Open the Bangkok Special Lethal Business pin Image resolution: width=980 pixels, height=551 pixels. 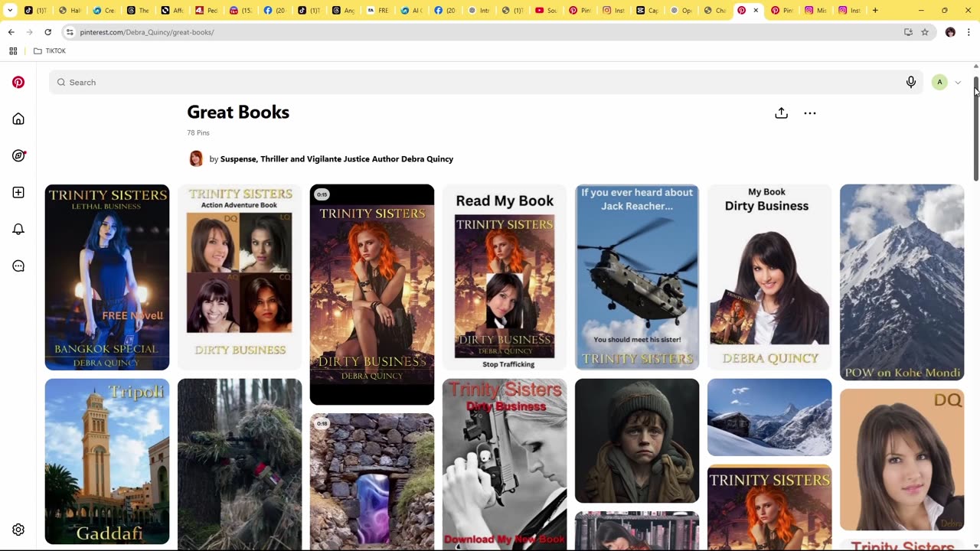coord(107,277)
